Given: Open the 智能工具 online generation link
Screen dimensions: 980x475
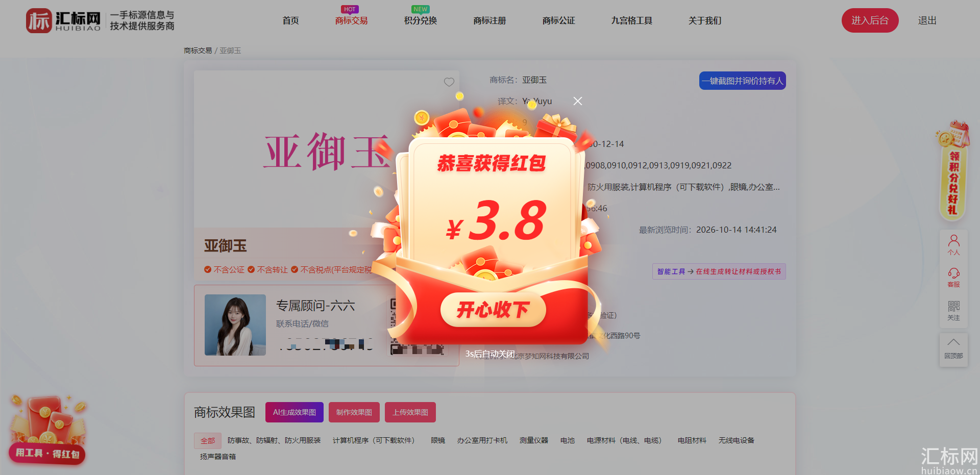Looking at the screenshot, I should [719, 271].
